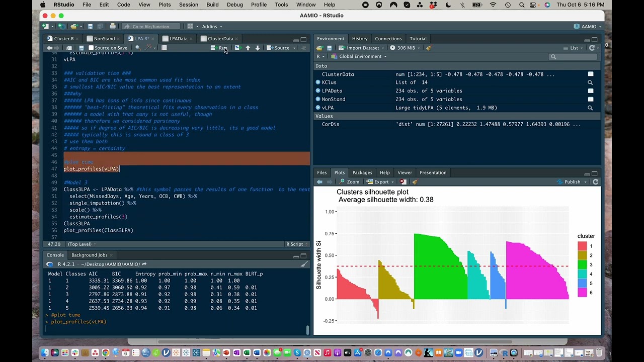
Task: Click the cluster 1 red legend swatch
Action: click(x=582, y=246)
